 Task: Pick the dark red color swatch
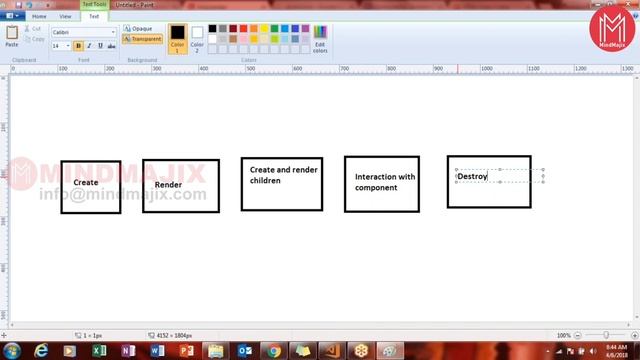(233, 28)
